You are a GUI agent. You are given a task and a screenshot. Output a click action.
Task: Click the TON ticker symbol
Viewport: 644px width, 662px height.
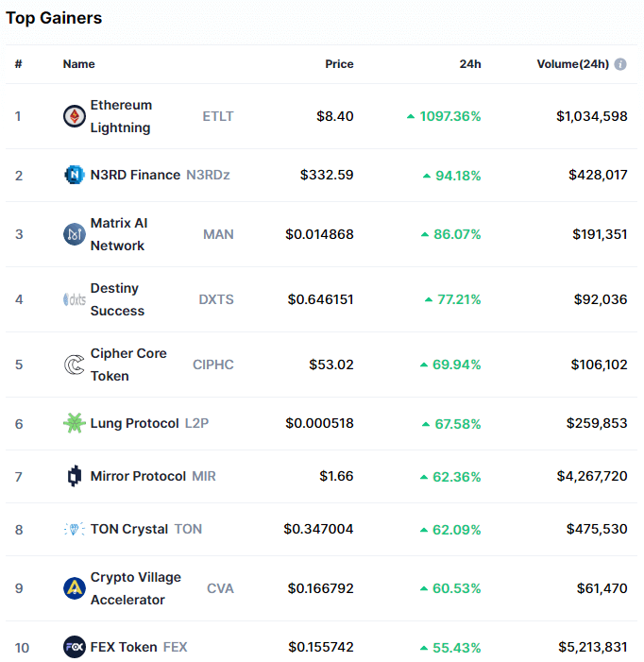click(188, 529)
